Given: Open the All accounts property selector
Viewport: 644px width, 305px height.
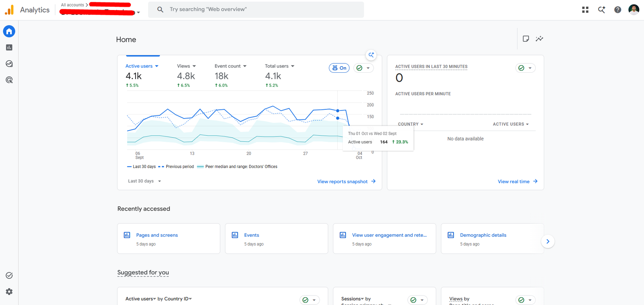Looking at the screenshot, I should click(x=100, y=10).
